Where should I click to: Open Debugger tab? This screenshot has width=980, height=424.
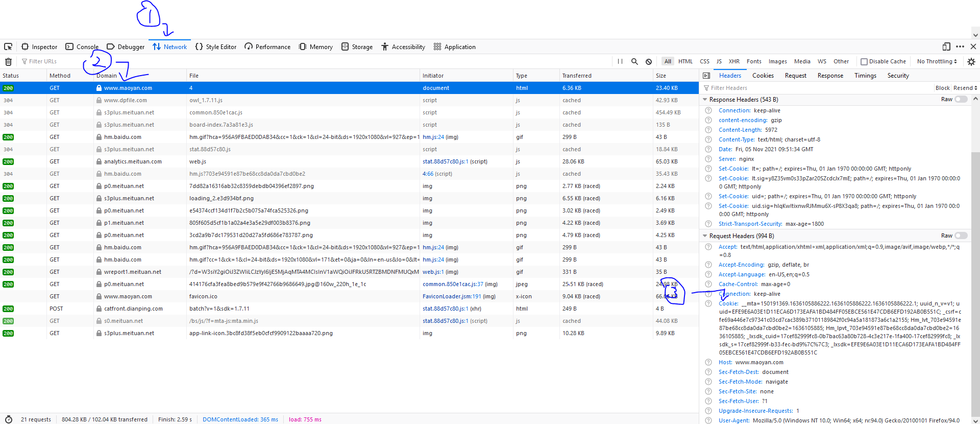pyautogui.click(x=126, y=46)
